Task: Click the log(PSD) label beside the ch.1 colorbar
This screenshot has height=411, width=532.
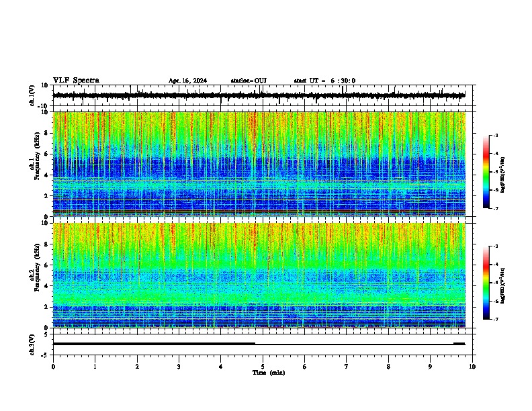Action: [502, 175]
